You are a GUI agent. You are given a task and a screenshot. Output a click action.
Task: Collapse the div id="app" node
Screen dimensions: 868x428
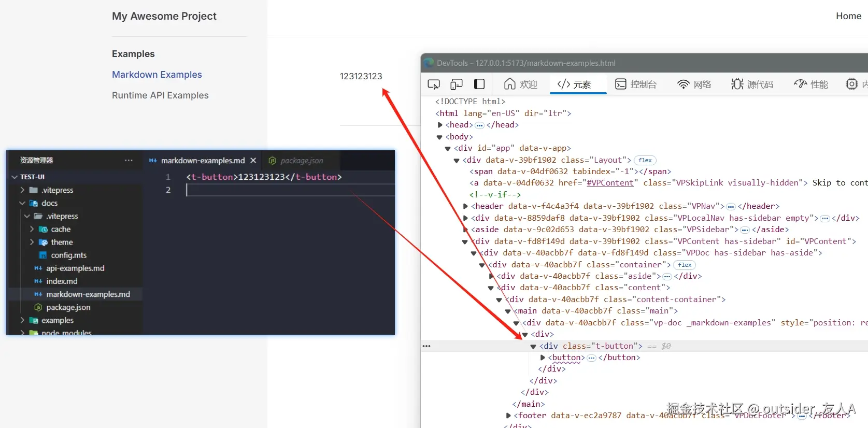448,149
